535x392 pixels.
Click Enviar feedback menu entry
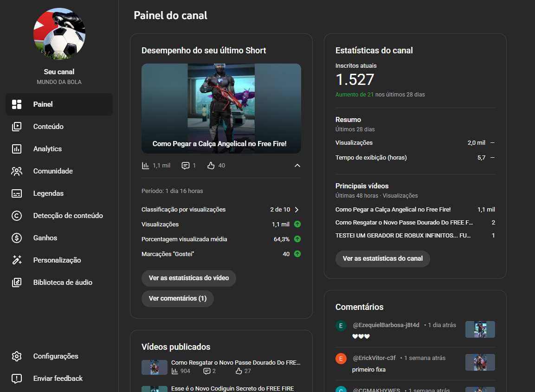click(x=59, y=379)
